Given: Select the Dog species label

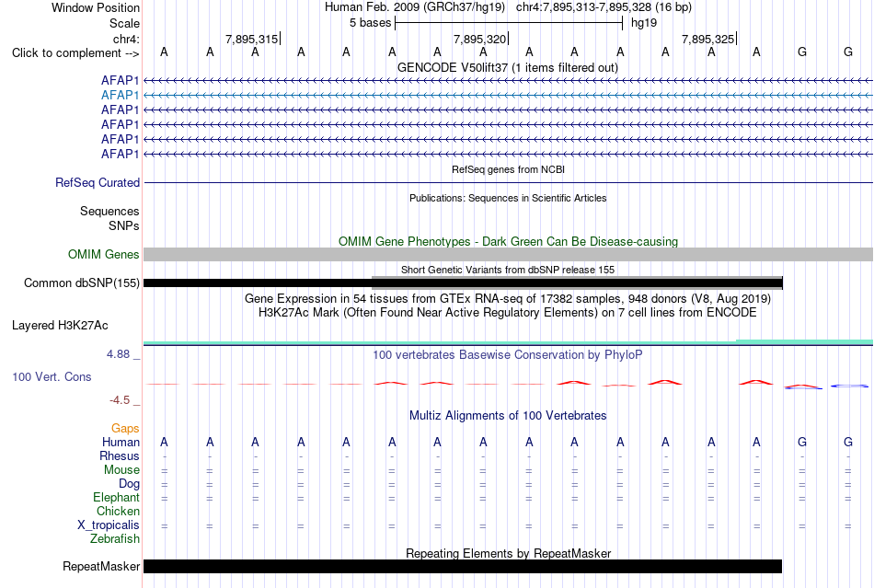Looking at the screenshot, I should pyautogui.click(x=129, y=484).
